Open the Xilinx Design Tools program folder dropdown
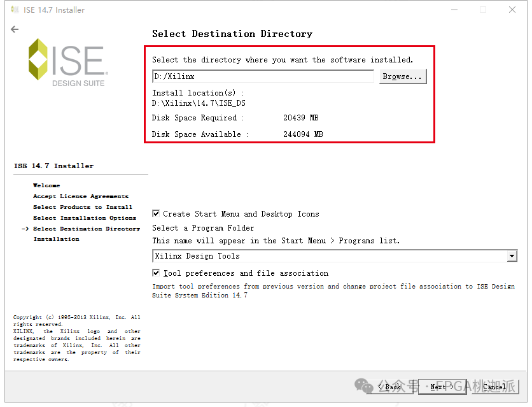The image size is (532, 407). click(512, 255)
